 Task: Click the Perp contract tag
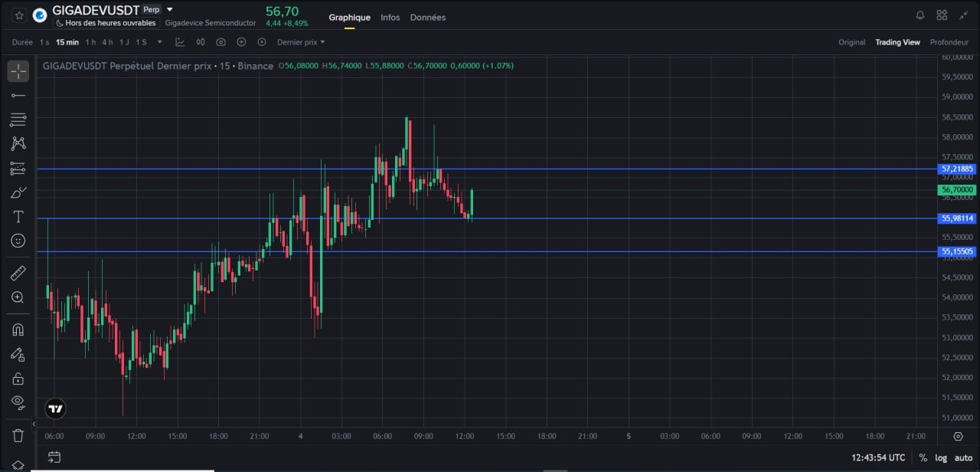click(x=152, y=10)
